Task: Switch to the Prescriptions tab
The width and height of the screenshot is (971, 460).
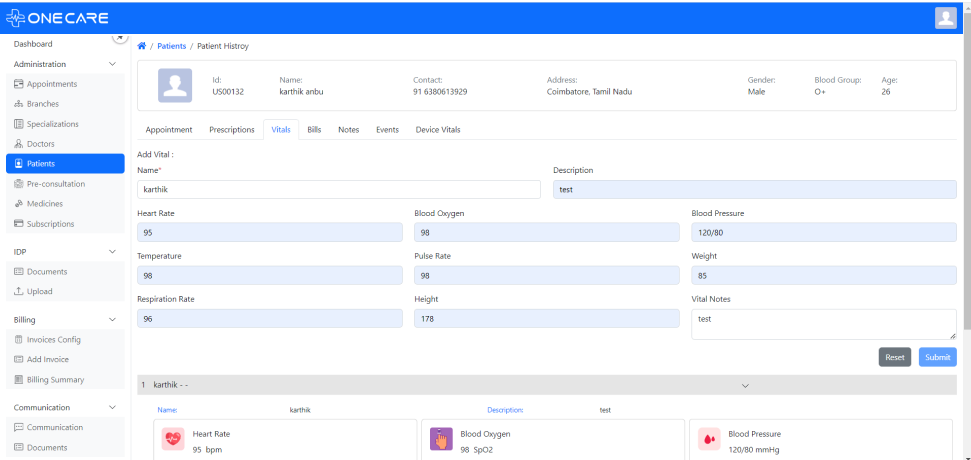Action: [x=231, y=130]
